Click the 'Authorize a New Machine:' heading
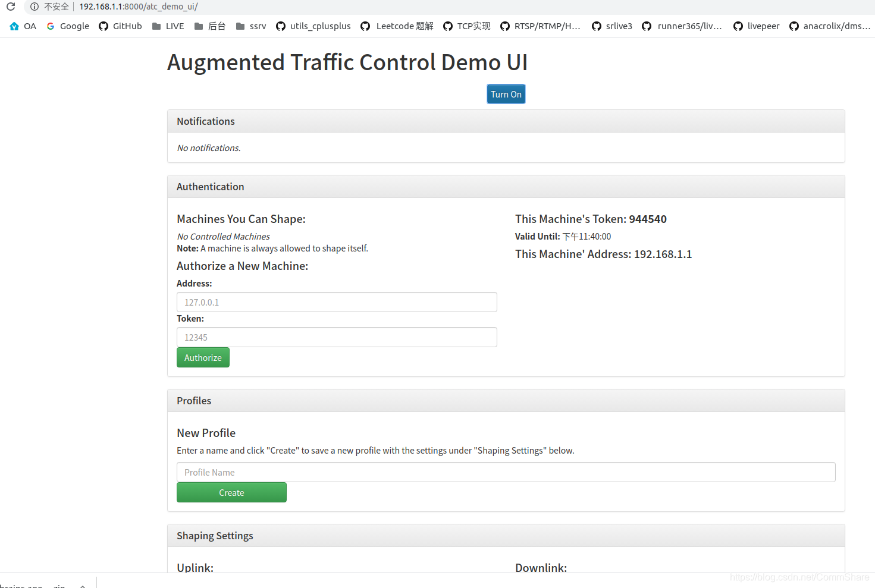 click(242, 266)
